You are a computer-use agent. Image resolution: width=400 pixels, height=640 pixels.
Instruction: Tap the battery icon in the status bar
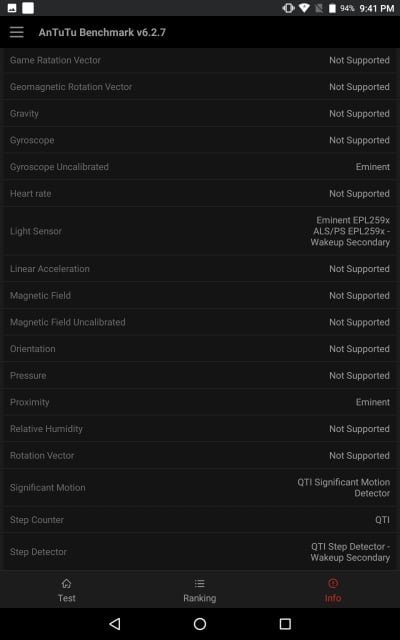coord(332,8)
